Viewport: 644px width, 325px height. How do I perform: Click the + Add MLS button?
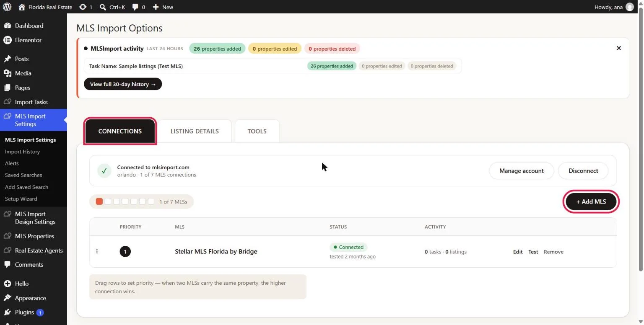point(591,201)
